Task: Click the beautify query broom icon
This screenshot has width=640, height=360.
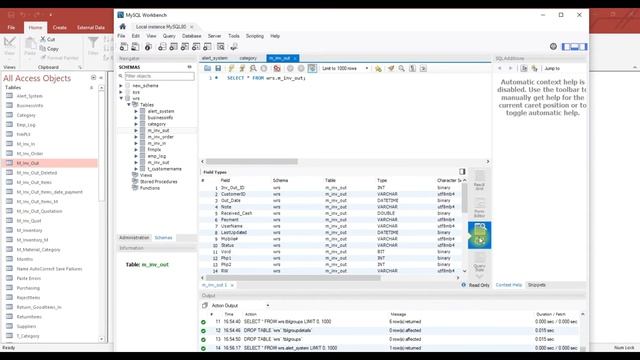Action: (x=391, y=68)
